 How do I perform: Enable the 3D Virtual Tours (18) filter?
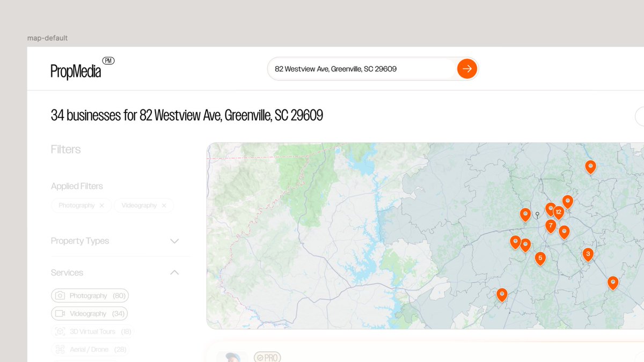point(92,331)
